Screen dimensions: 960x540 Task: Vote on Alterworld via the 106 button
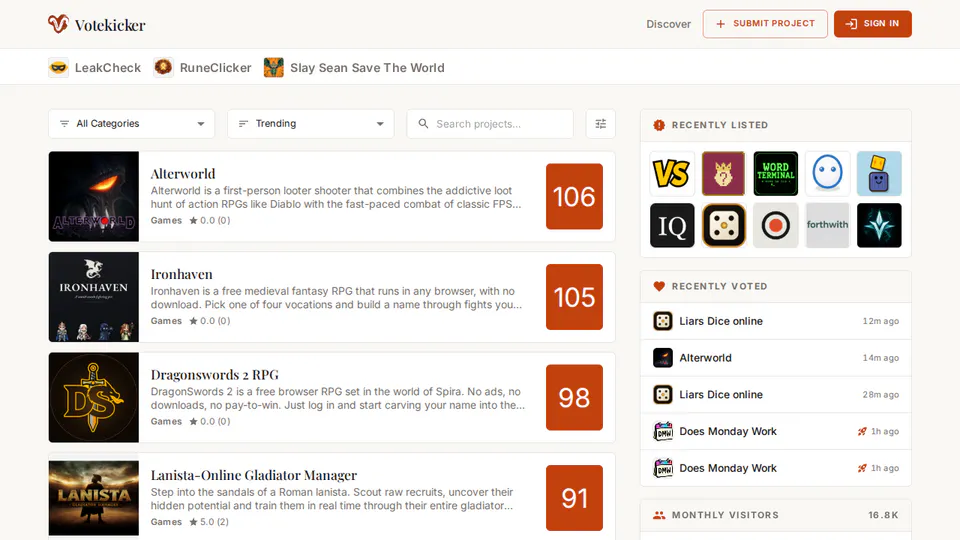(574, 197)
